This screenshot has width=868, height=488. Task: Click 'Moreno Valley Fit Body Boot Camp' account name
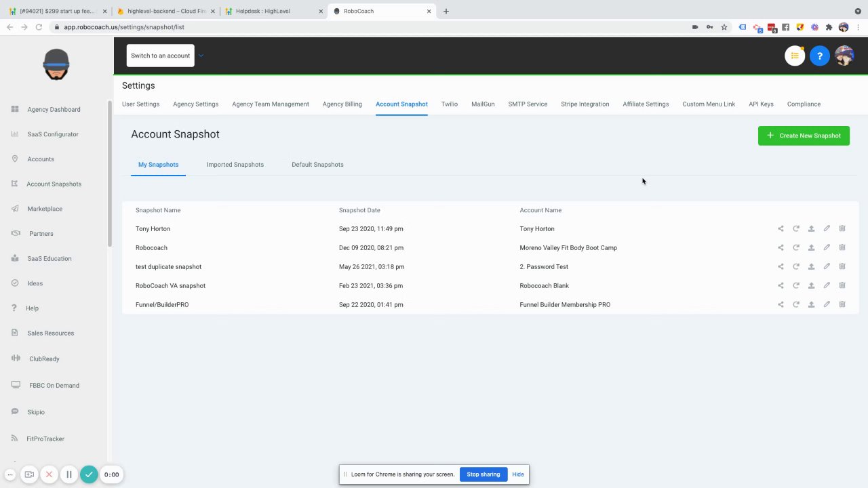click(x=568, y=248)
